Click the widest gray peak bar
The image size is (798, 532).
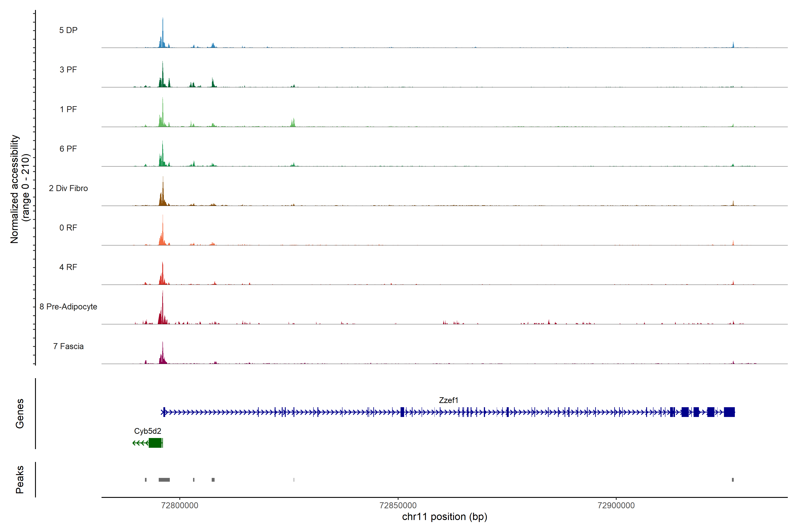164,480
